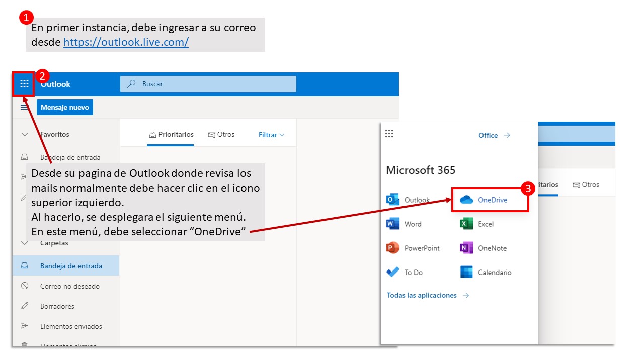Switch to the Prioritarios tab
644x362 pixels.
pyautogui.click(x=171, y=135)
